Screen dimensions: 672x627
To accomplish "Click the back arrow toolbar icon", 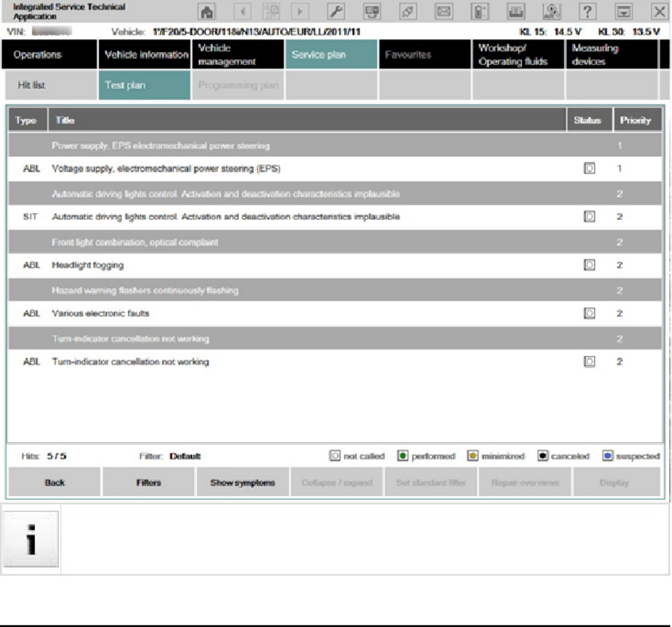I will coord(243,12).
